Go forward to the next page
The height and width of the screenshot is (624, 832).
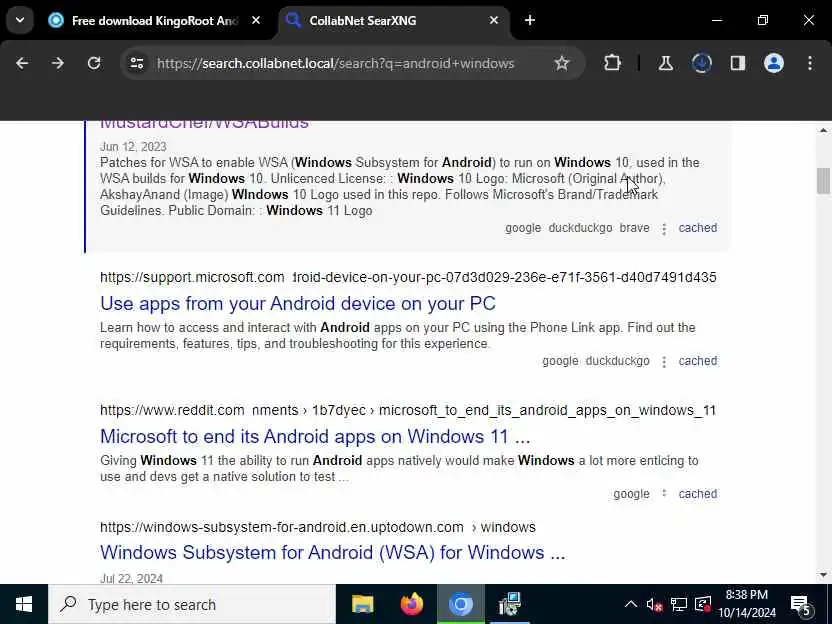(x=57, y=63)
